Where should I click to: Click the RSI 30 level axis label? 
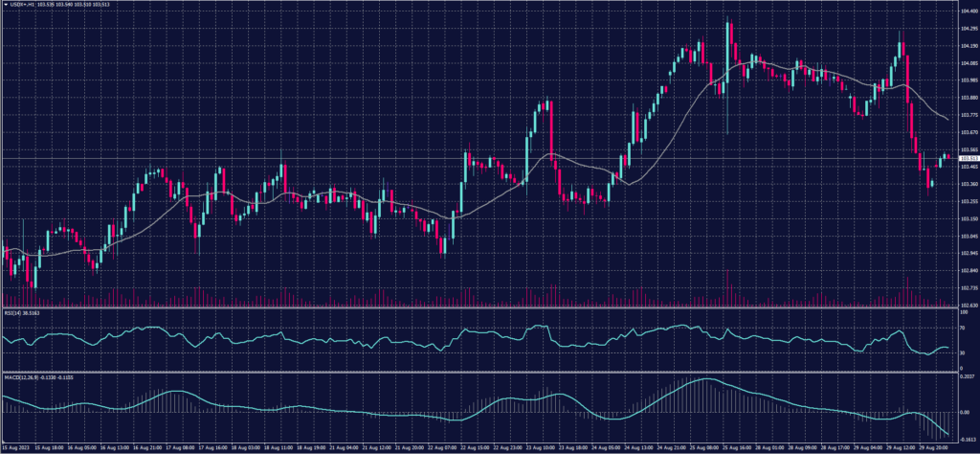pyautogui.click(x=961, y=352)
